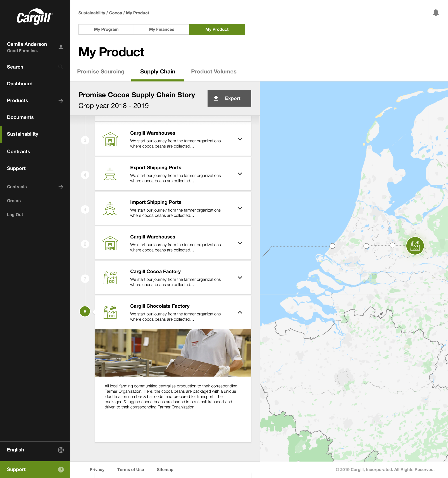
Task: Click the warehouse icon on the step 6 card
Action: [x=110, y=243]
